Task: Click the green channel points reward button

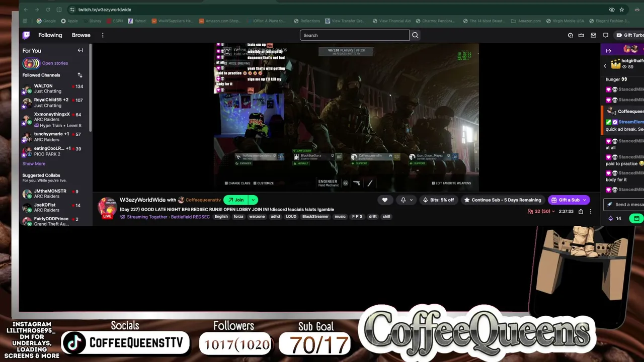Action: (x=636, y=218)
